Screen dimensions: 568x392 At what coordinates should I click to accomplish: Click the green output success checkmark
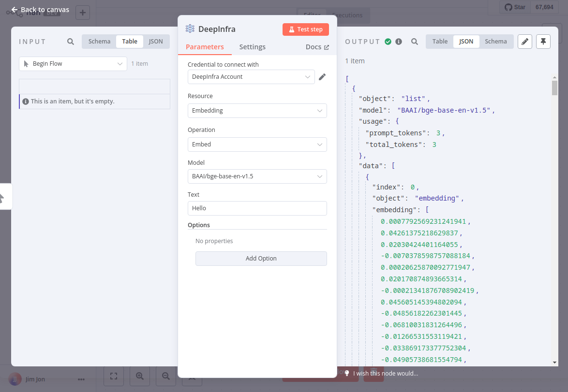coord(388,42)
